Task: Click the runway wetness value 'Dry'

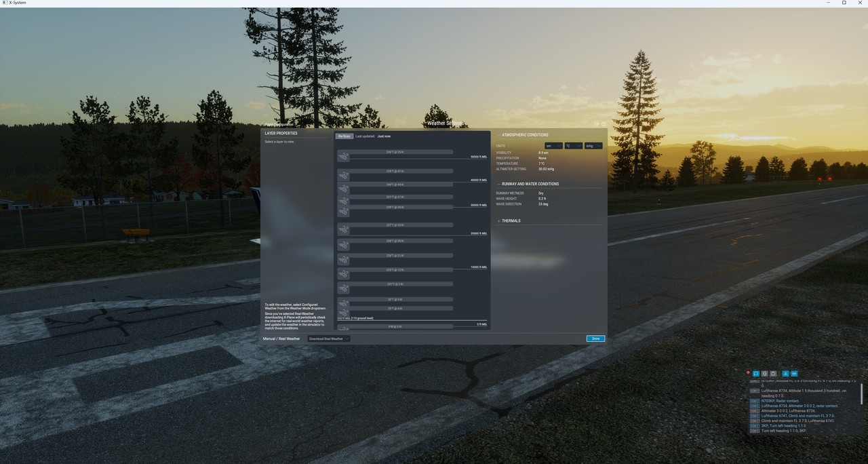Action: [x=541, y=193]
